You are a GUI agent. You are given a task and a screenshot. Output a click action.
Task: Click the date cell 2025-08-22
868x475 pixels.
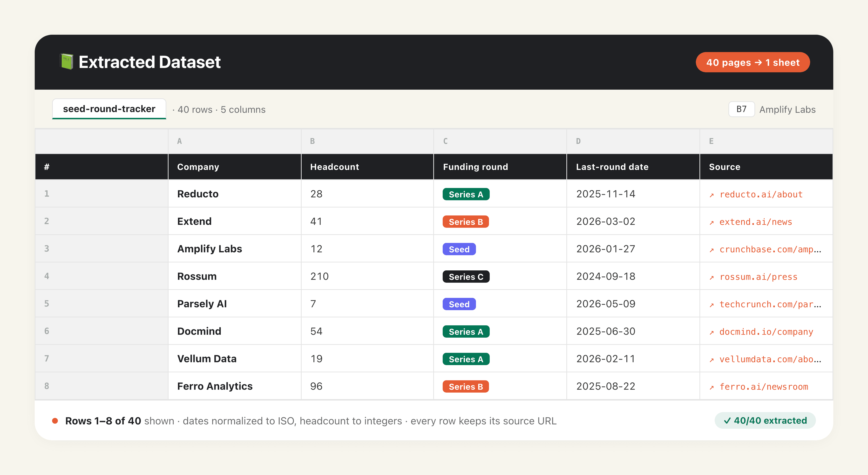pyautogui.click(x=633, y=386)
